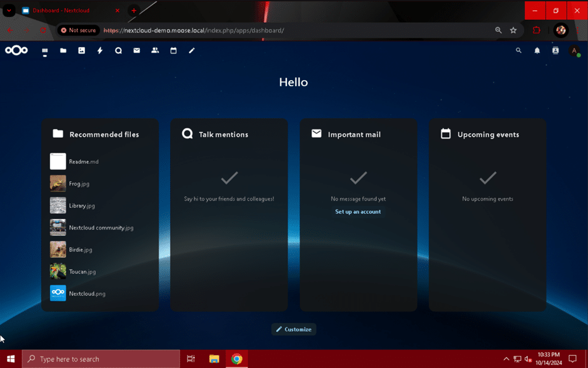Click the Recommended files widget heading
Viewport: 588px width, 368px height.
104,134
